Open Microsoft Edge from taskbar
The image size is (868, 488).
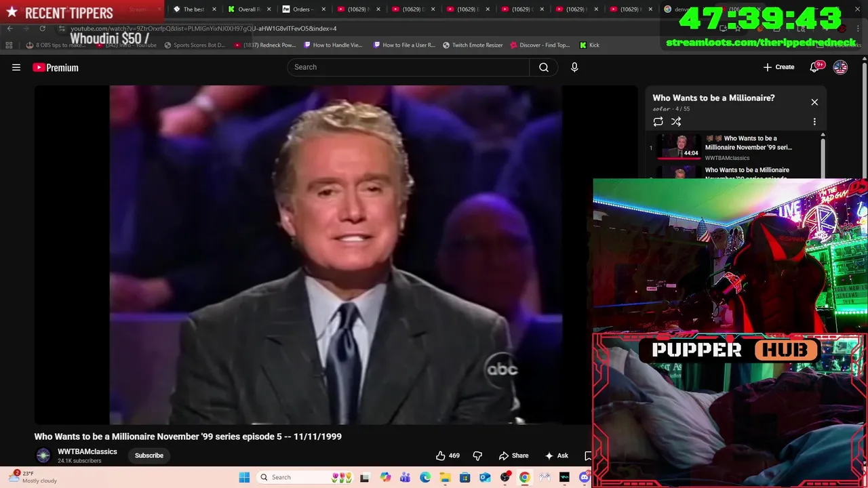[x=425, y=478]
